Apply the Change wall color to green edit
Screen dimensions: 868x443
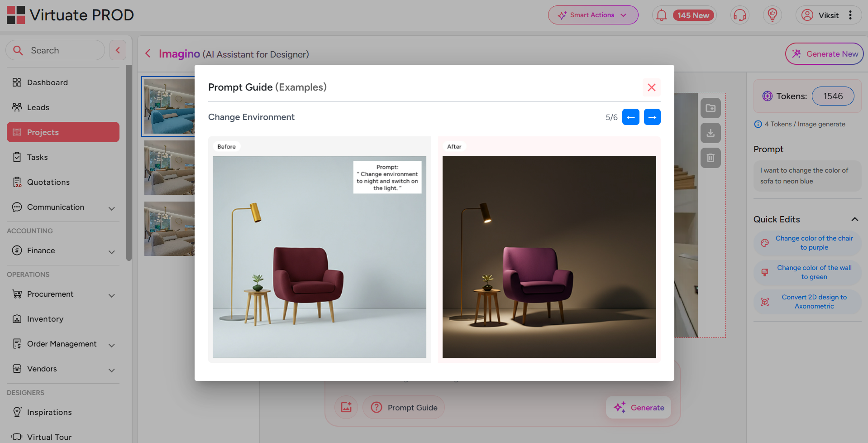[814, 272]
